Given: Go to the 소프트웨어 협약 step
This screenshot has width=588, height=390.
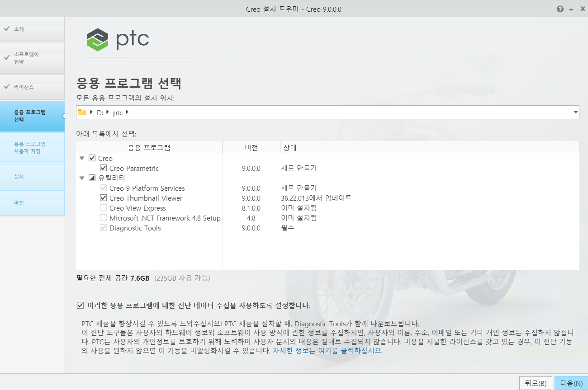Looking at the screenshot, I should 32,58.
